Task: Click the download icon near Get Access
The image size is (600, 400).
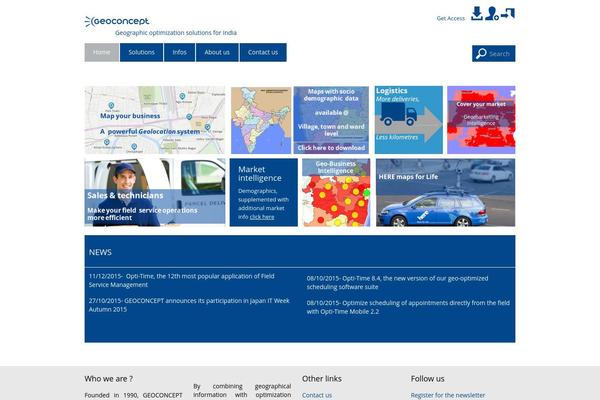Action: [x=476, y=13]
